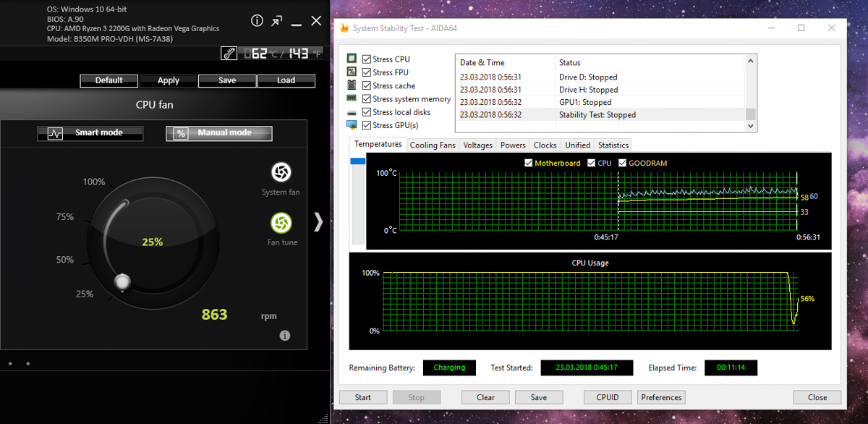Click the Save button in AIDA64
Screen dimensions: 868x424
tap(539, 397)
